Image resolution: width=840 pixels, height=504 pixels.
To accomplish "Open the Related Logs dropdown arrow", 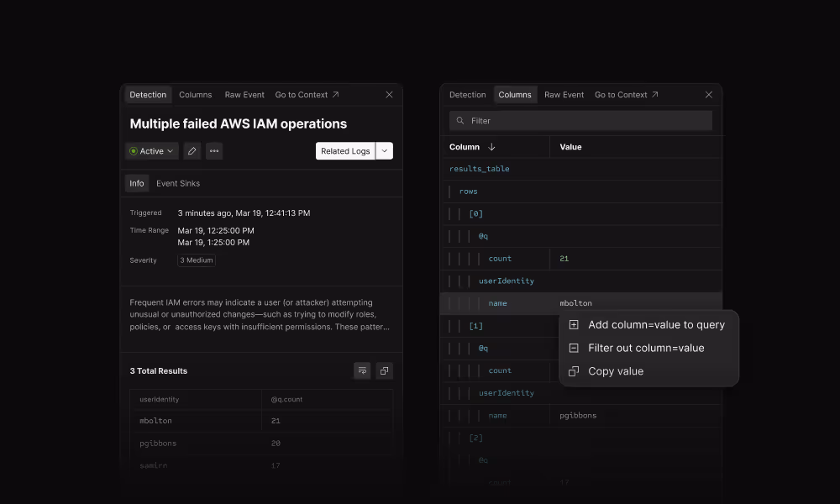I will click(384, 151).
